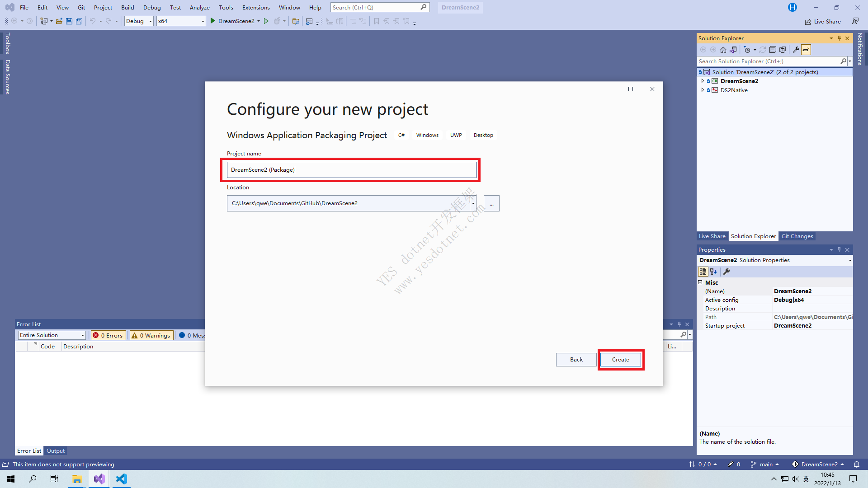Open the Toolbox side tab

[7, 43]
